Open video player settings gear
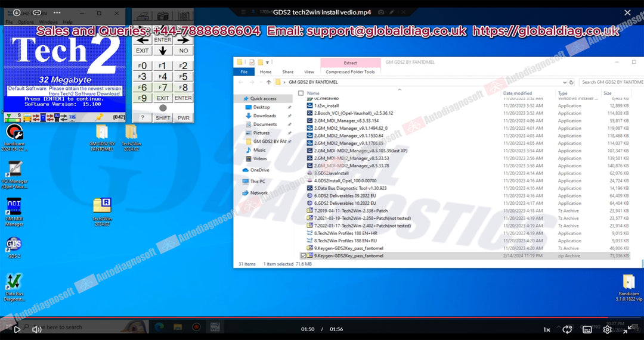The width and height of the screenshot is (644, 340). 607,329
